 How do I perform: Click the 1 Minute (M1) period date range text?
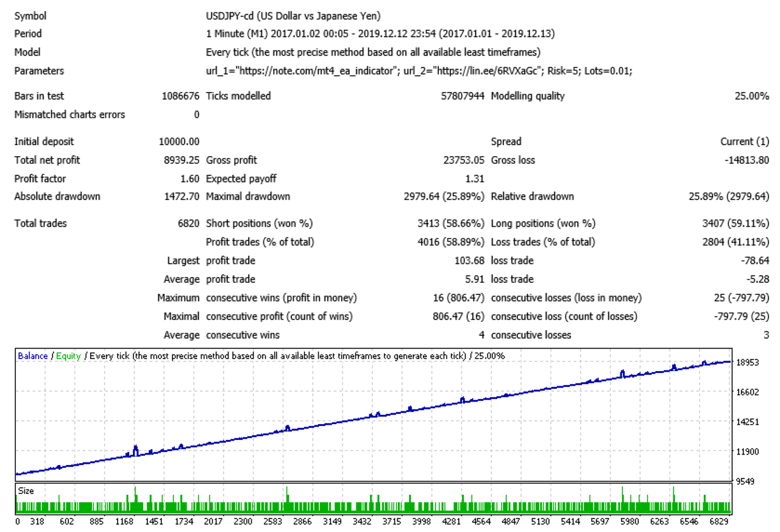tap(381, 34)
